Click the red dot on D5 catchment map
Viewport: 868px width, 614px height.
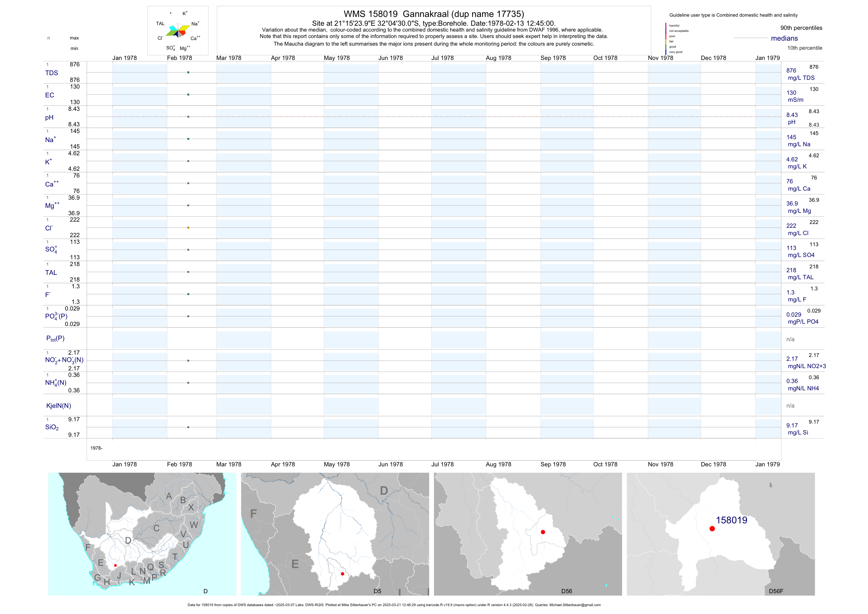coord(343,574)
